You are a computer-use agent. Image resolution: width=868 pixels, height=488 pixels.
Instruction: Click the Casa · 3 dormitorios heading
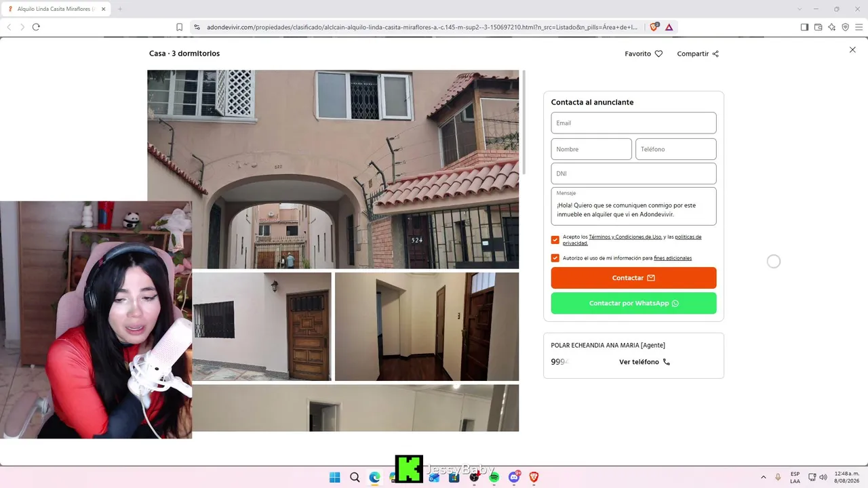tap(184, 54)
